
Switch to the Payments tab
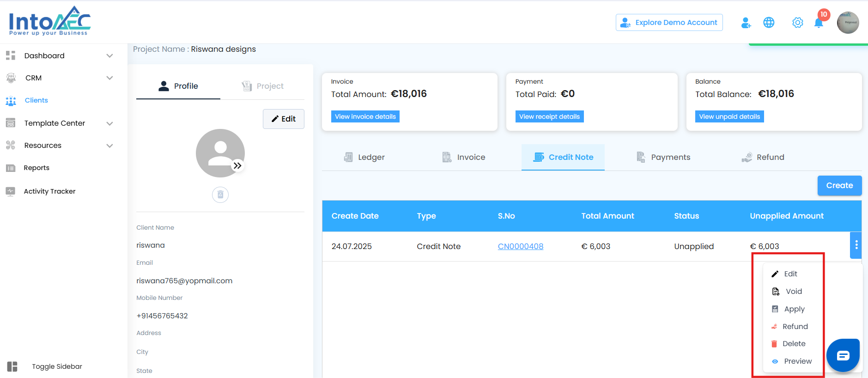click(663, 158)
